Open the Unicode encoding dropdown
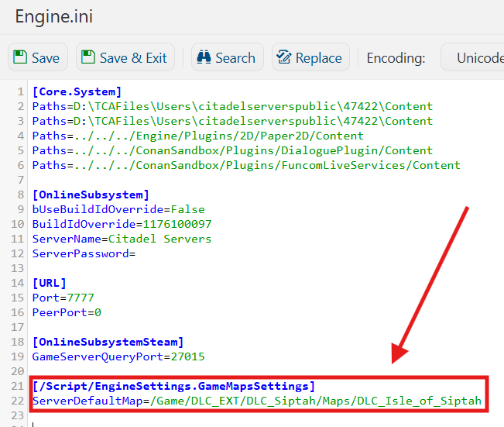The height and width of the screenshot is (427, 504). [474, 57]
